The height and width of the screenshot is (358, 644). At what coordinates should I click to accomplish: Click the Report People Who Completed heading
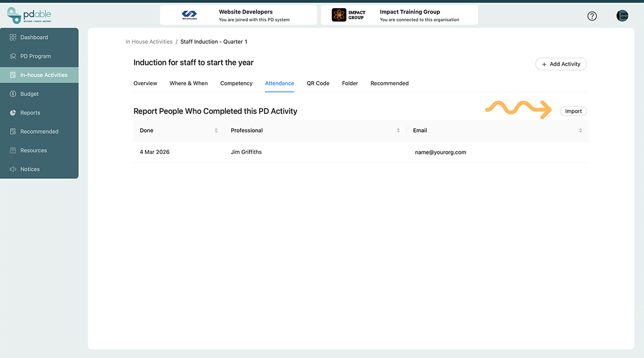(x=215, y=111)
